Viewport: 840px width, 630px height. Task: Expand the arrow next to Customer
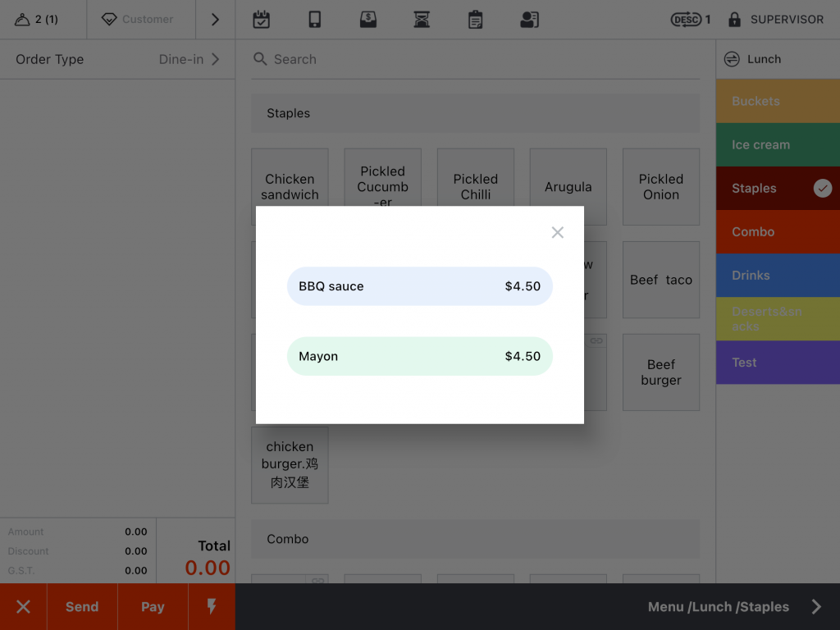click(x=215, y=20)
